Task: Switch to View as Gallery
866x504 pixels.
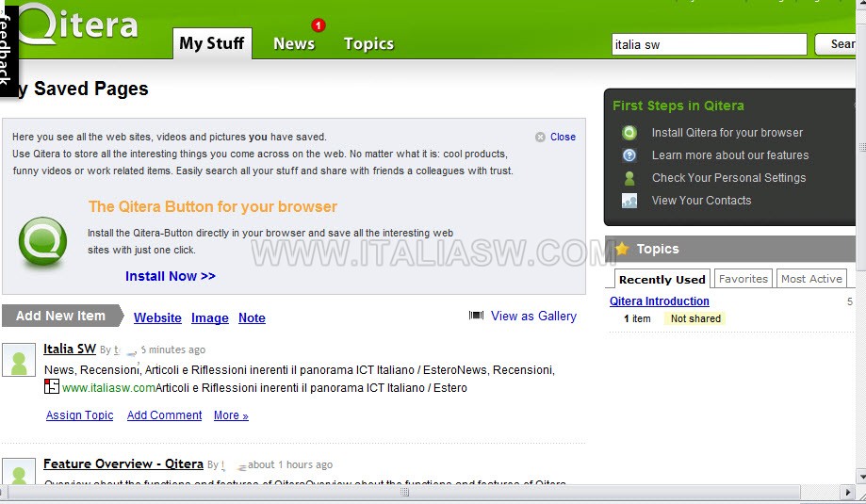Action: coord(533,316)
